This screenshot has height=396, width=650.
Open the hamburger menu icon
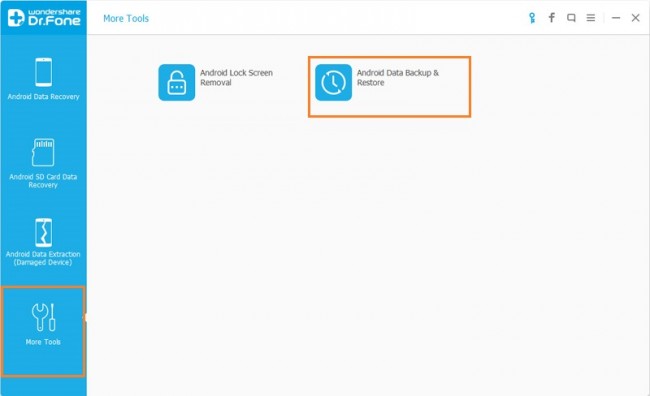point(591,18)
